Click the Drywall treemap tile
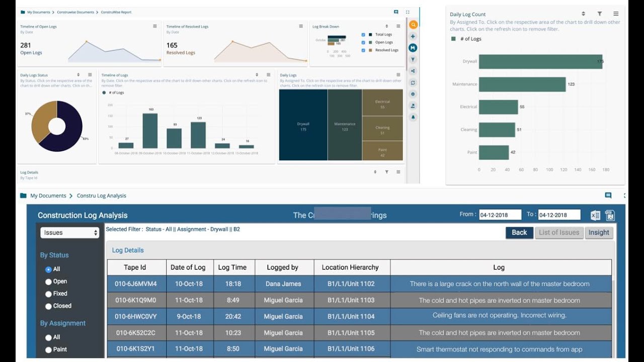This screenshot has width=644, height=362. [x=303, y=125]
